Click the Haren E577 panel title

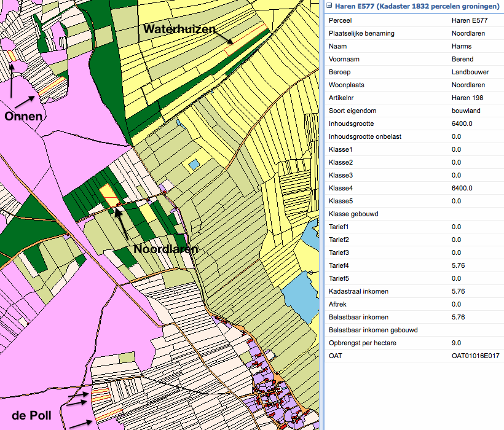click(x=416, y=6)
